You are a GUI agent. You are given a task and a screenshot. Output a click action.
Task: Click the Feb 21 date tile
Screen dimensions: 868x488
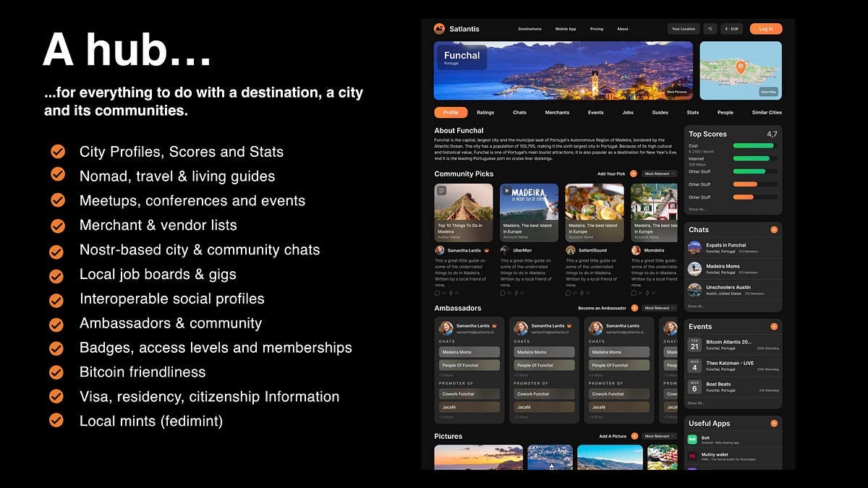[694, 345]
